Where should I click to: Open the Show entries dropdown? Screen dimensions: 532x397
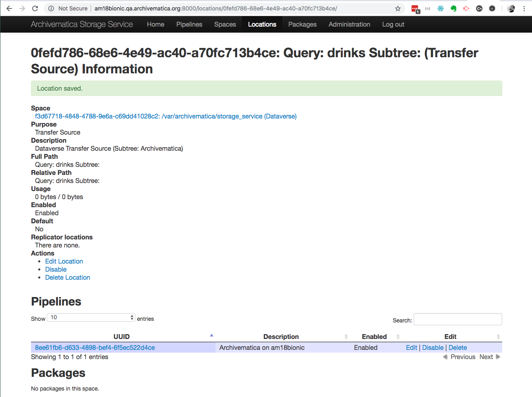(91, 317)
